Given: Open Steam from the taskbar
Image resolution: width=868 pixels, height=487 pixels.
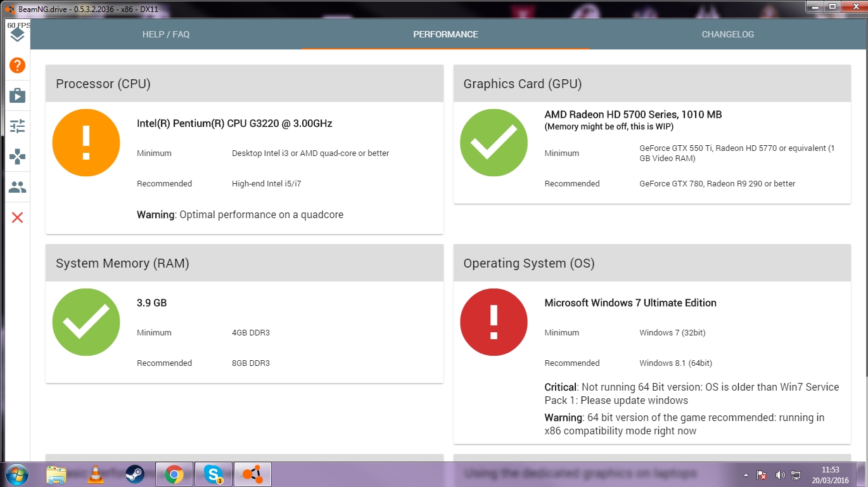Looking at the screenshot, I should [x=134, y=474].
